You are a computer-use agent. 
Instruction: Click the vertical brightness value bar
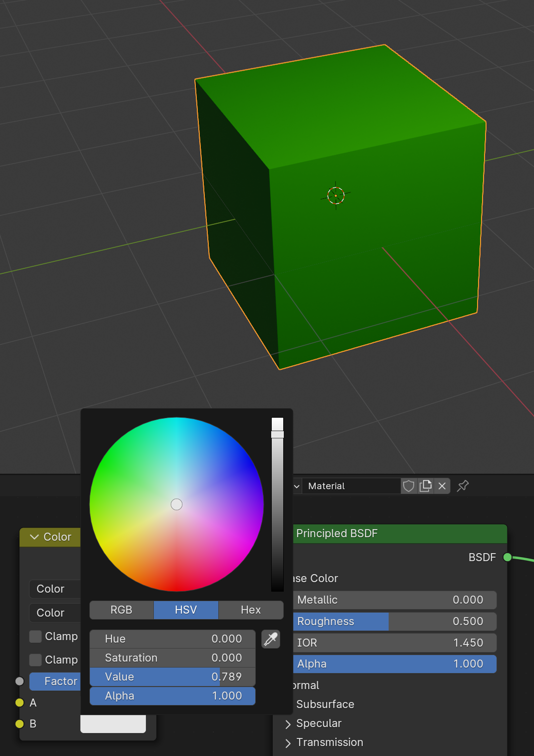(x=277, y=505)
